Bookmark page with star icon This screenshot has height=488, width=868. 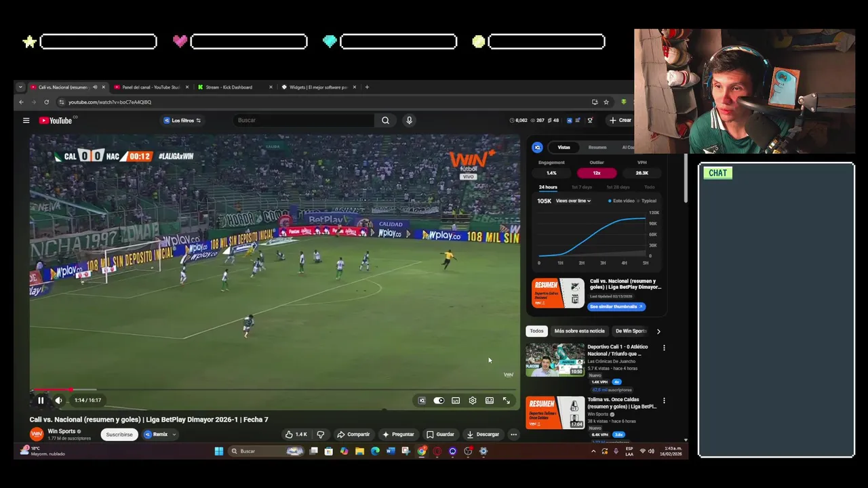point(606,102)
